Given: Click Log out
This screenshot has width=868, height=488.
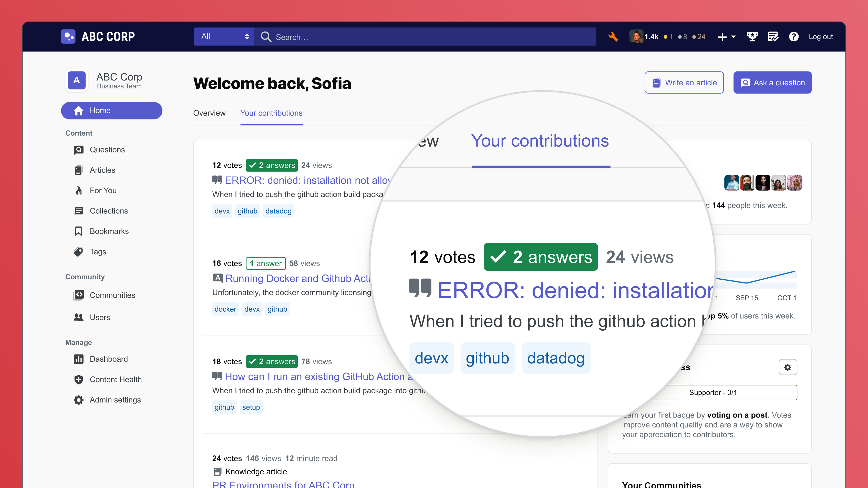Looking at the screenshot, I should (x=821, y=36).
